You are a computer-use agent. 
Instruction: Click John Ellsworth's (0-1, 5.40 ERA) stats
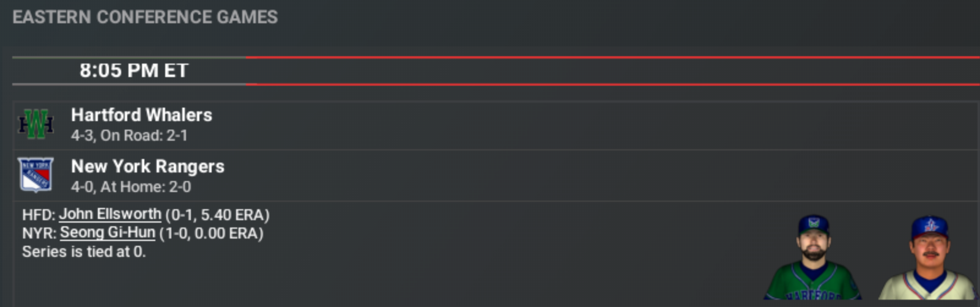click(x=217, y=215)
